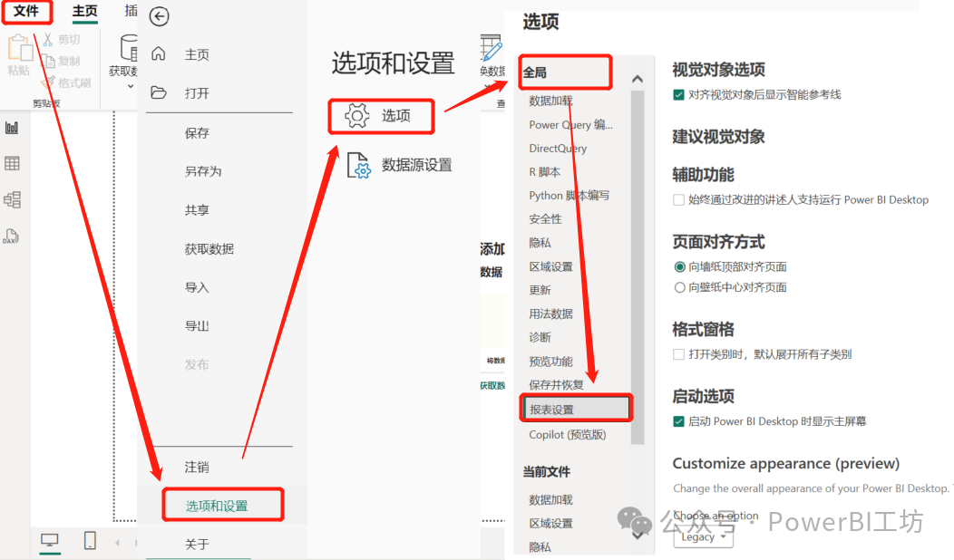Select 导入 in the file menu
The image size is (954, 560).
pyautogui.click(x=197, y=287)
